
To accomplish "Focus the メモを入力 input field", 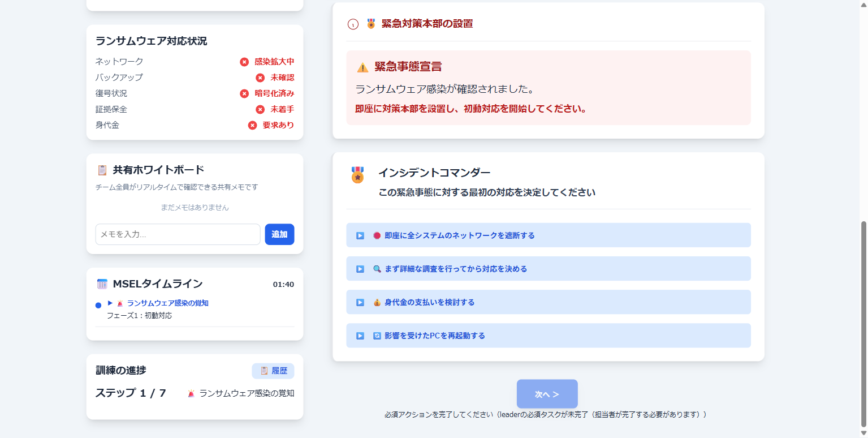I will pyautogui.click(x=178, y=234).
